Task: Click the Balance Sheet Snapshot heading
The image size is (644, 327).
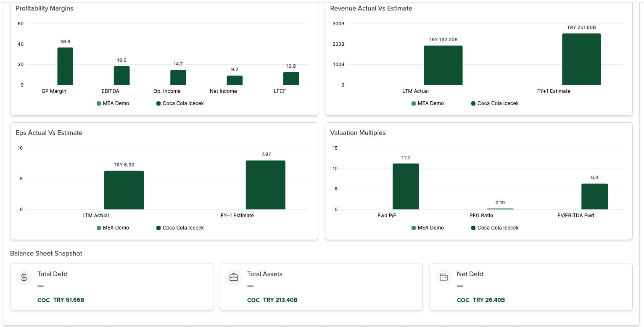Action: 46,253
